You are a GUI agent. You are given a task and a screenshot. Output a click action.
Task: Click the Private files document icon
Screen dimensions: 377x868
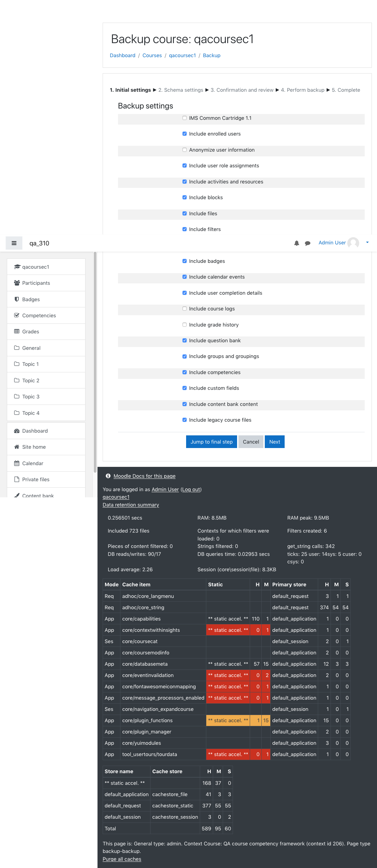tap(17, 479)
